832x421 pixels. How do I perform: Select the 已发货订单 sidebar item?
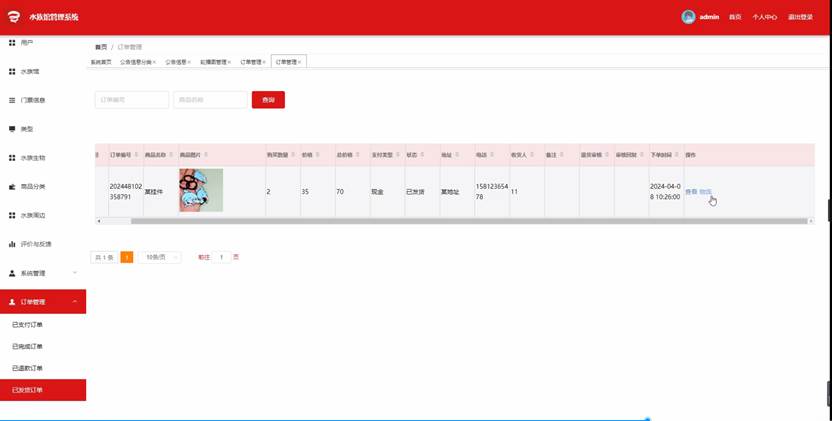pos(43,390)
